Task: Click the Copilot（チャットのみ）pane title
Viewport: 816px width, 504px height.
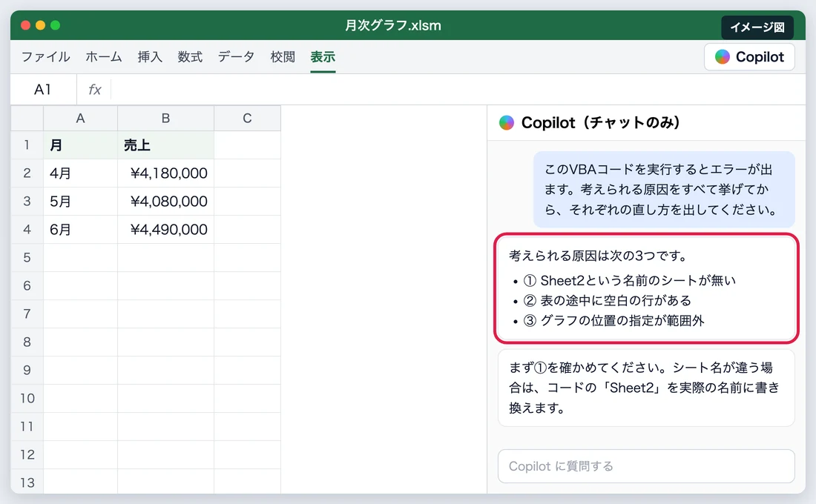Action: pos(601,123)
